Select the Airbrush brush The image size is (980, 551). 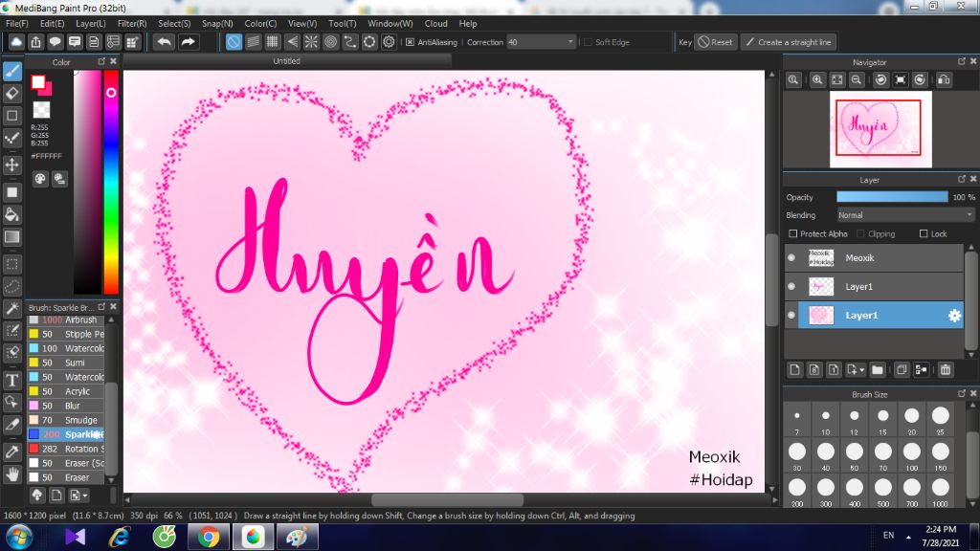pos(66,320)
